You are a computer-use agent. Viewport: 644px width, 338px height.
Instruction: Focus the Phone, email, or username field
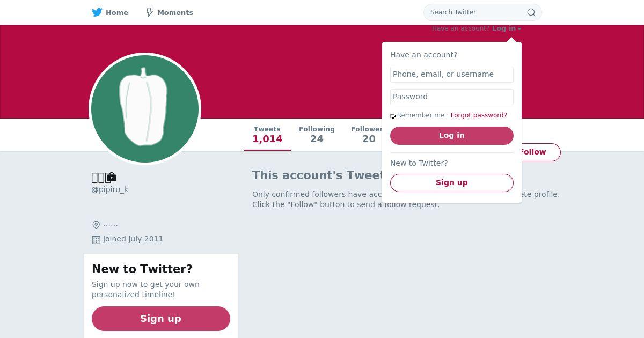tap(452, 75)
